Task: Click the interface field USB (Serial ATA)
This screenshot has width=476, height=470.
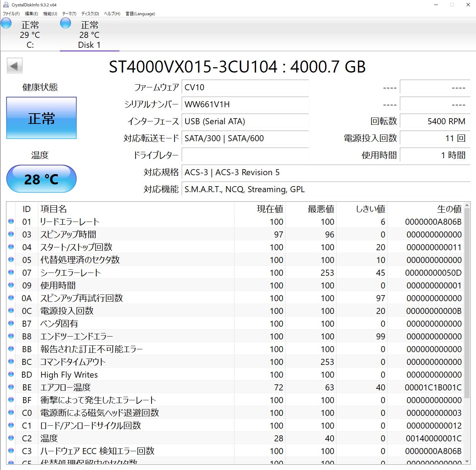Action: [x=245, y=121]
